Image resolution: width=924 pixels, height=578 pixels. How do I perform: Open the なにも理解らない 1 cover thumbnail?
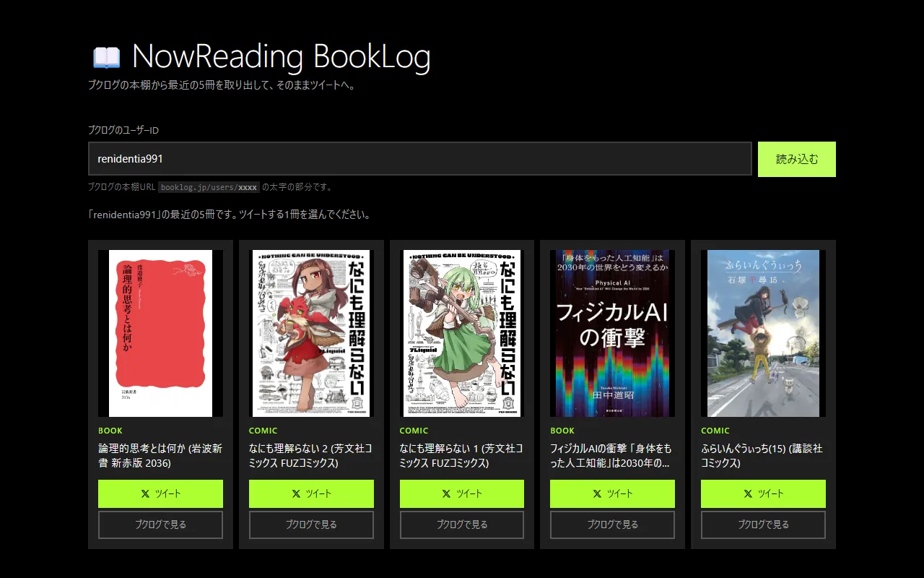click(x=462, y=333)
